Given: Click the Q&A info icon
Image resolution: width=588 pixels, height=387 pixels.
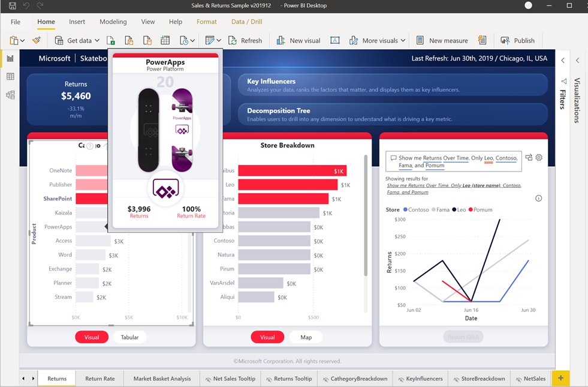Looking at the screenshot, I should 538,198.
